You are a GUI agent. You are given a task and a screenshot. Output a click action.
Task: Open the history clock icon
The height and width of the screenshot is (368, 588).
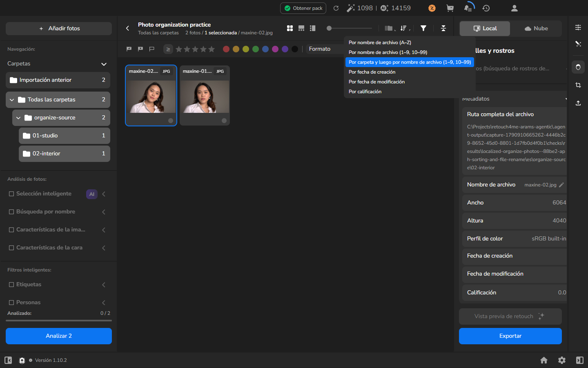pos(486,8)
